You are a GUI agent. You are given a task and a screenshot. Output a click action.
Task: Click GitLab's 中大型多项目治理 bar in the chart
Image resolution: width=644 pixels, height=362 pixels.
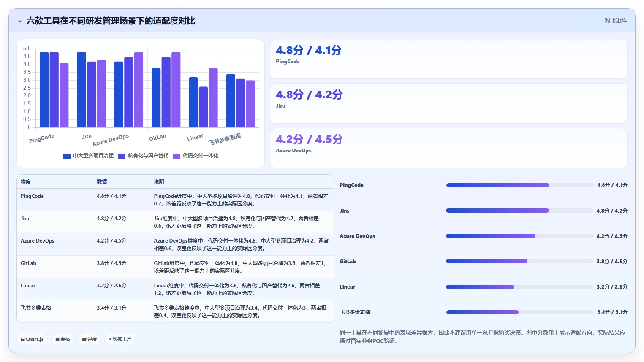pyautogui.click(x=156, y=98)
